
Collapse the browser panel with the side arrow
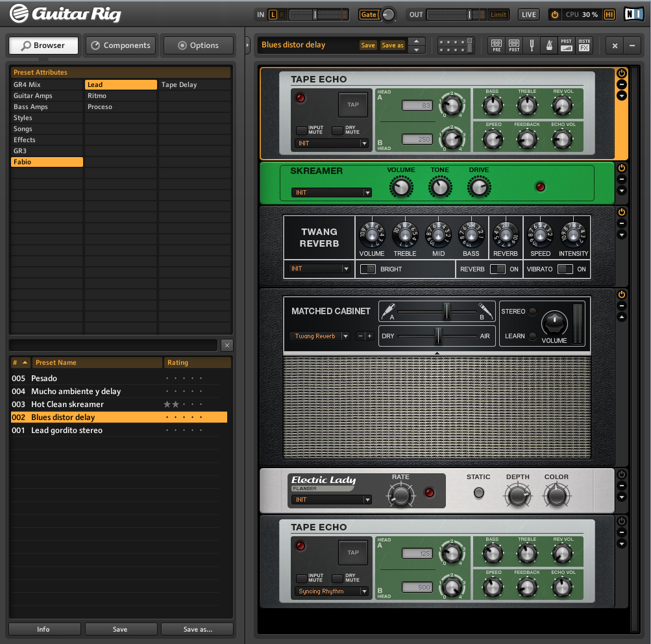click(x=247, y=45)
